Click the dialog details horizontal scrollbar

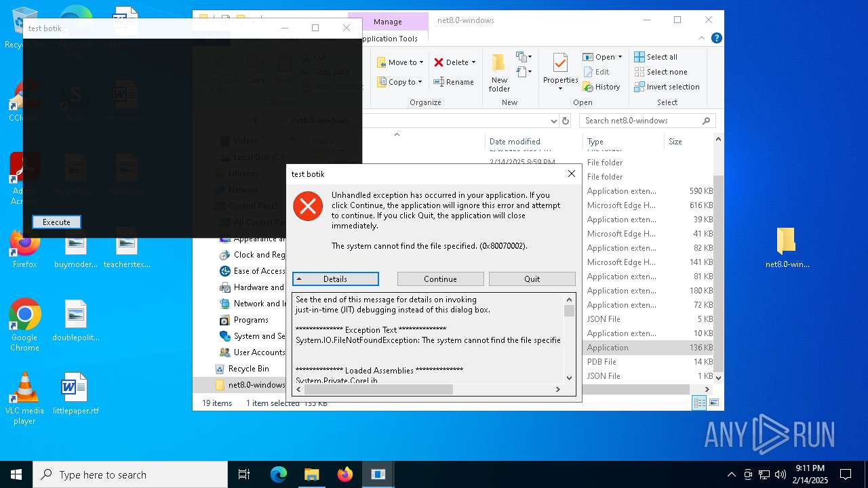click(378, 389)
